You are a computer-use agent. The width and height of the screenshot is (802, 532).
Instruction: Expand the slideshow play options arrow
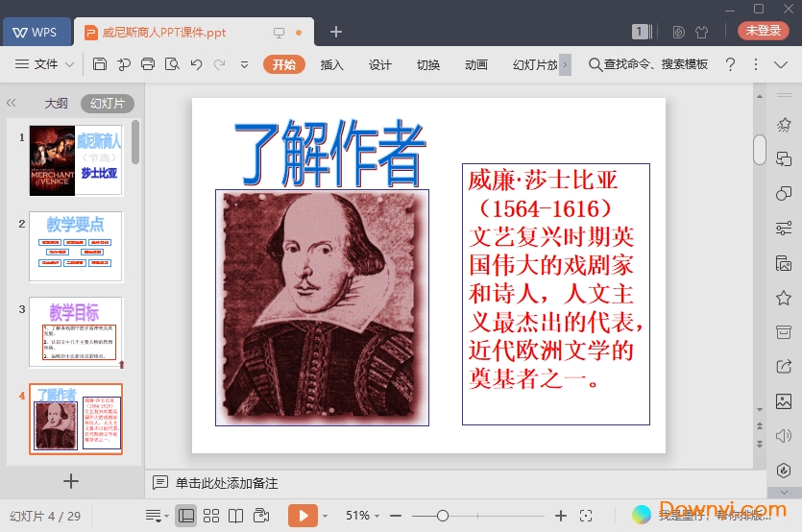(x=326, y=516)
